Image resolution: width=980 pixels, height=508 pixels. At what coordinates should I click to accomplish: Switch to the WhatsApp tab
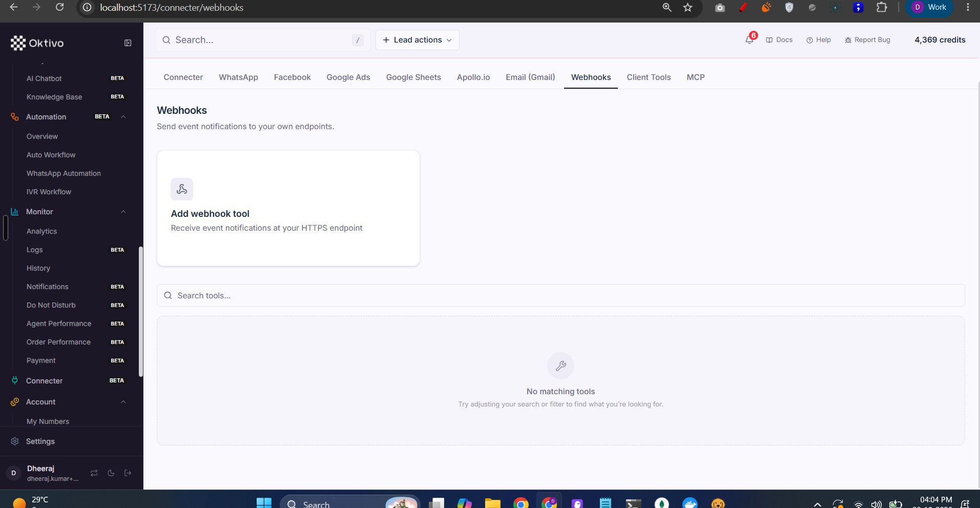238,77
